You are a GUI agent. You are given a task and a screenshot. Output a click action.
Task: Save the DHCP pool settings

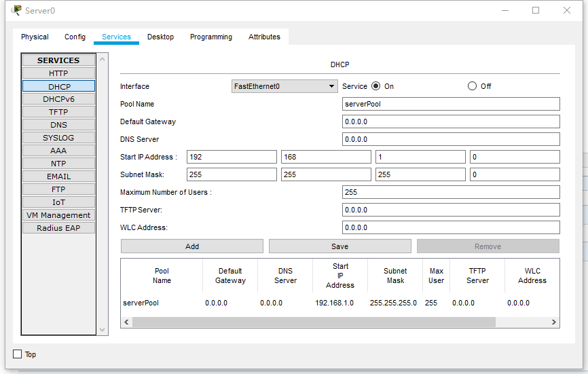pyautogui.click(x=339, y=246)
